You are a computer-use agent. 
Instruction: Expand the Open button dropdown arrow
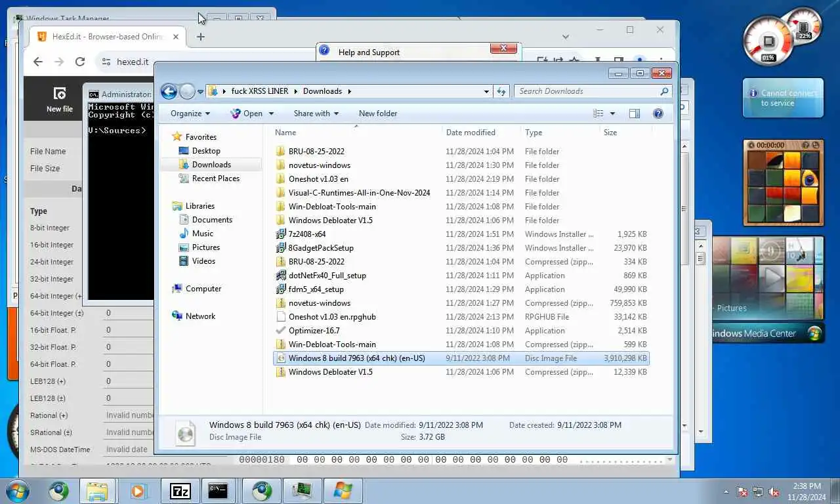[270, 114]
